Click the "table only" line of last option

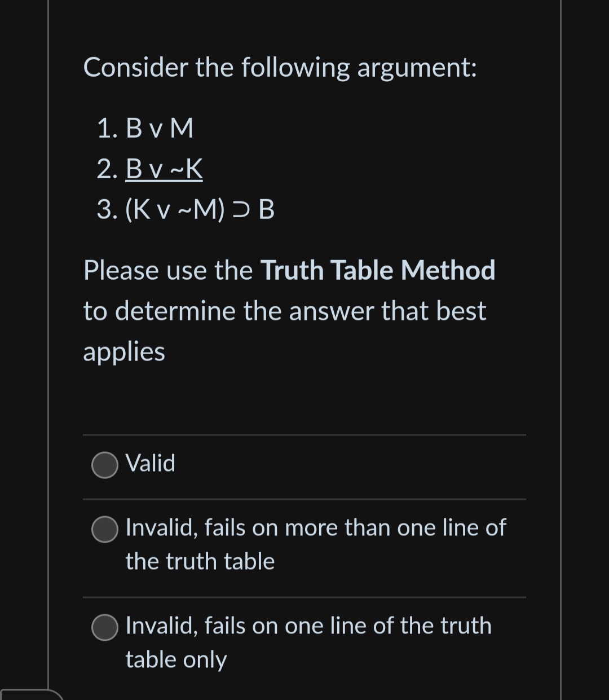point(176,659)
